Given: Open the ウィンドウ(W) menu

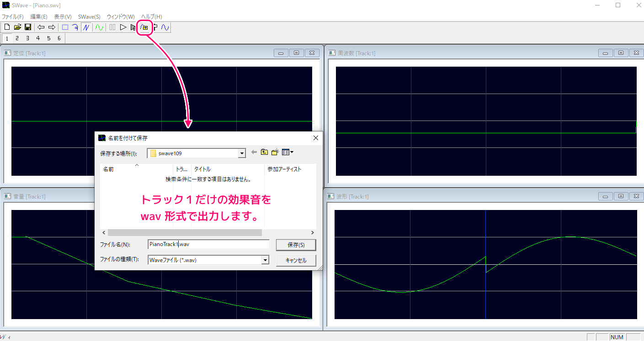Looking at the screenshot, I should (x=121, y=16).
